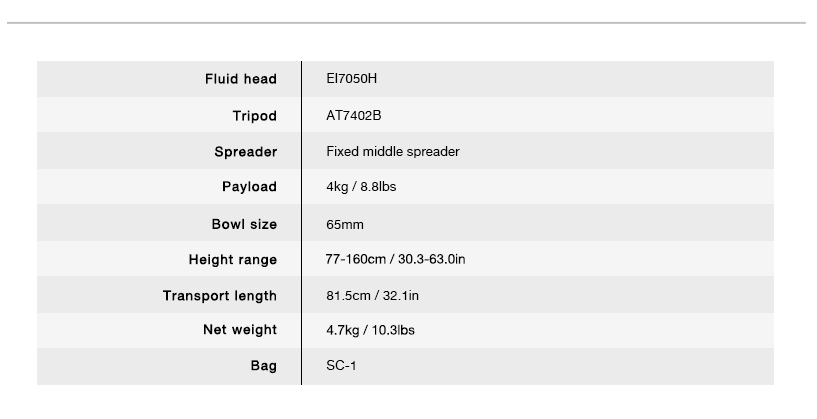
Task: Select the Fixed middle spreader value
Action: pyautogui.click(x=392, y=152)
